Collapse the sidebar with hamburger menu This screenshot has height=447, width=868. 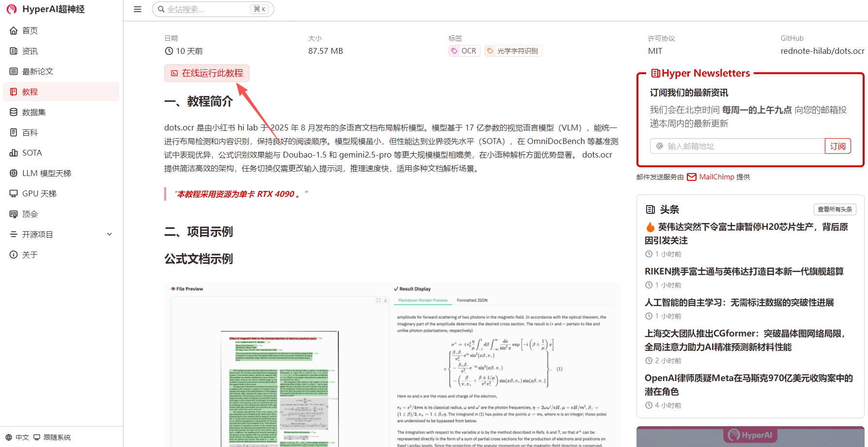tap(137, 9)
